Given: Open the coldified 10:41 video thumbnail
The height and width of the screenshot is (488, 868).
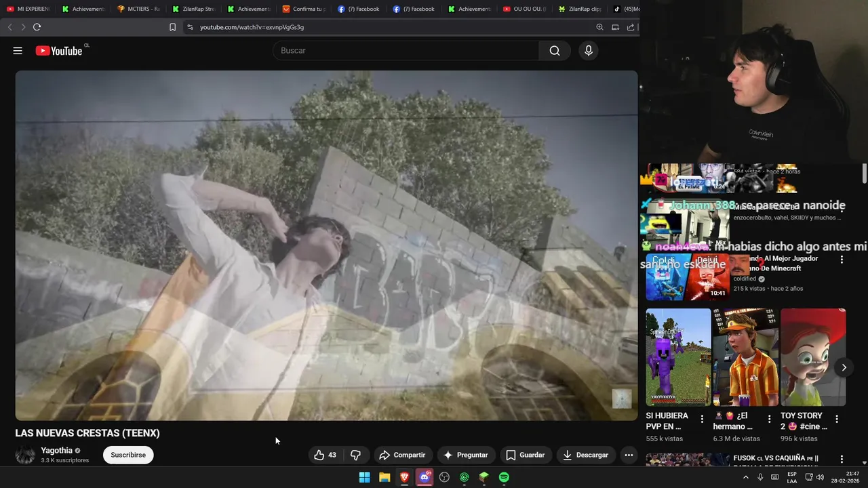Looking at the screenshot, I should click(687, 277).
